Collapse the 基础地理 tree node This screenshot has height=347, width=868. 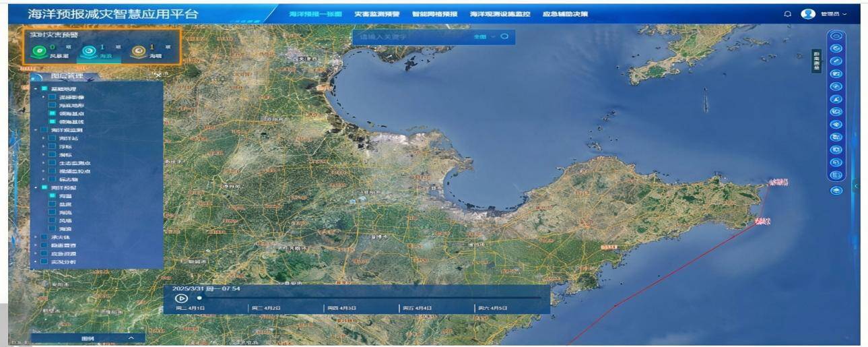[36, 89]
